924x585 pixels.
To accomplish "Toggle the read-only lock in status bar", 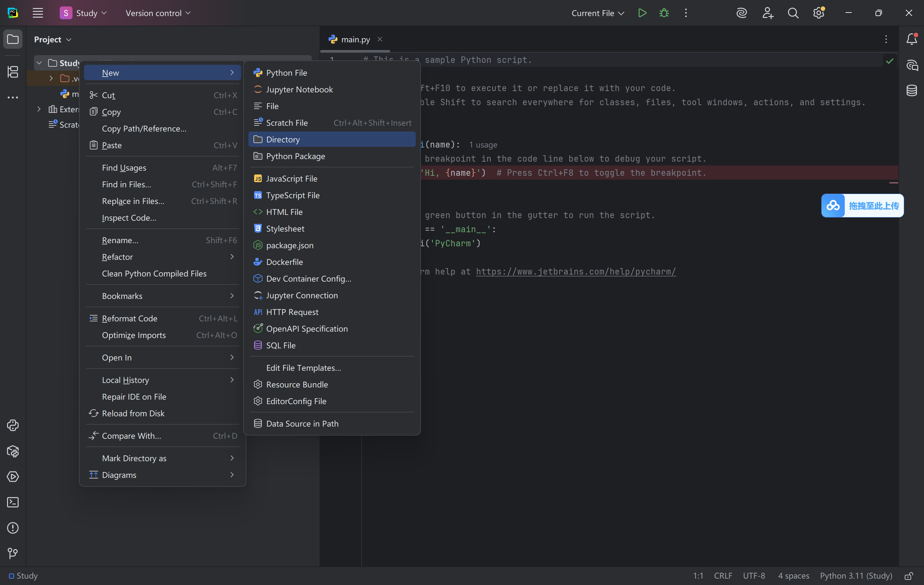I will click(909, 576).
